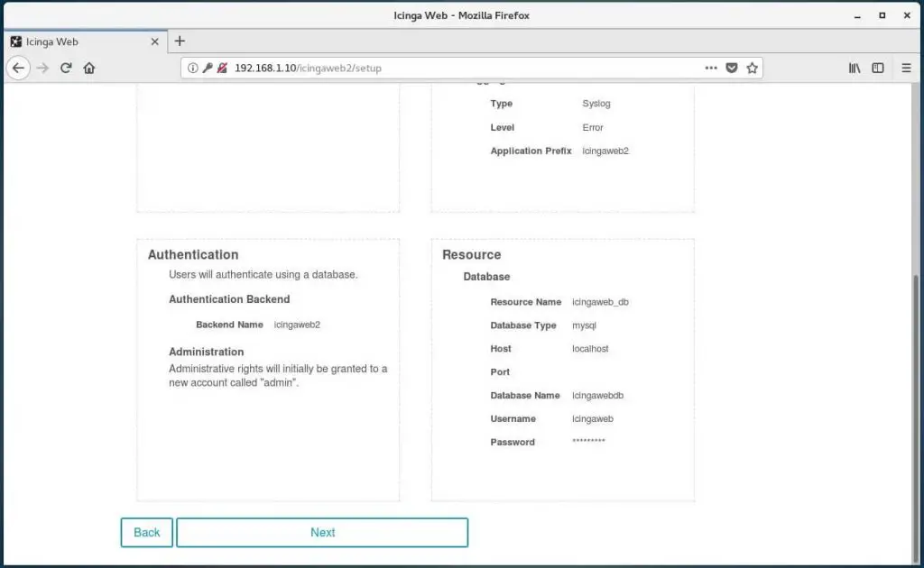Click the Backend Name 'icingaweb2' value
Viewport: 924px width, 568px height.
297,325
